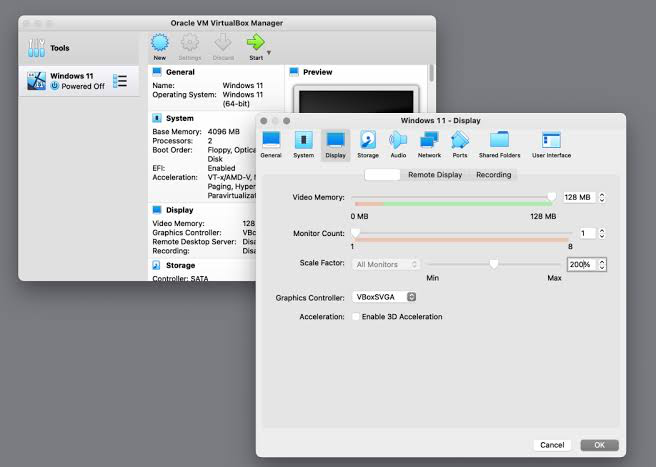Open the General settings section
656x467 pixels.
pos(271,144)
